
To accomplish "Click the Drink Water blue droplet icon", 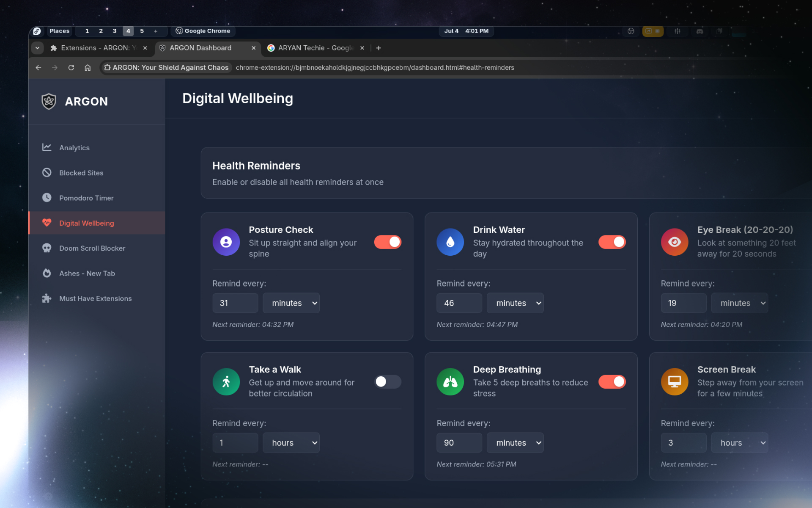I will pos(450,242).
